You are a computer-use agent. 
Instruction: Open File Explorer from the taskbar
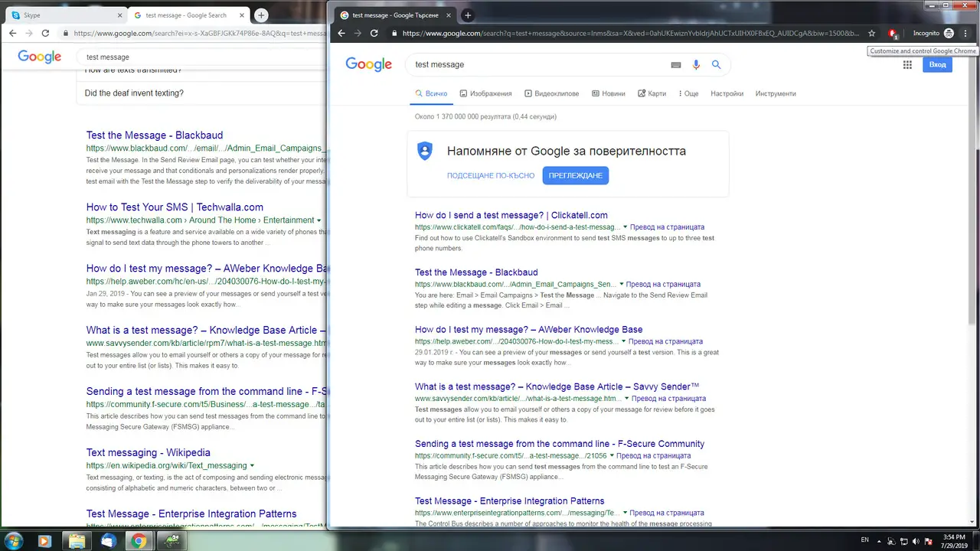pos(77,541)
